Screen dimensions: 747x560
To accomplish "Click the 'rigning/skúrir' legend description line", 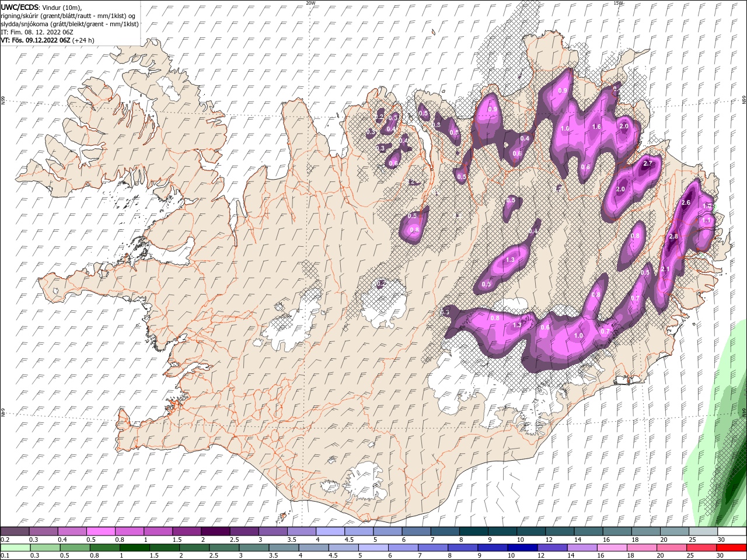I will pos(68,15).
